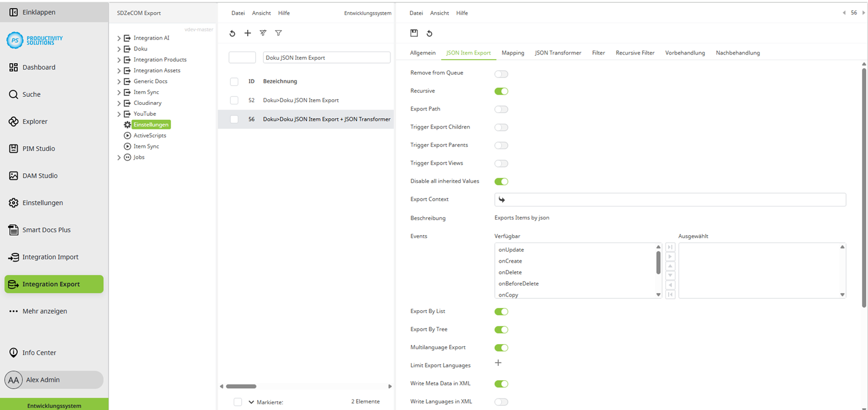Open the filter funnel icon

pos(278,33)
